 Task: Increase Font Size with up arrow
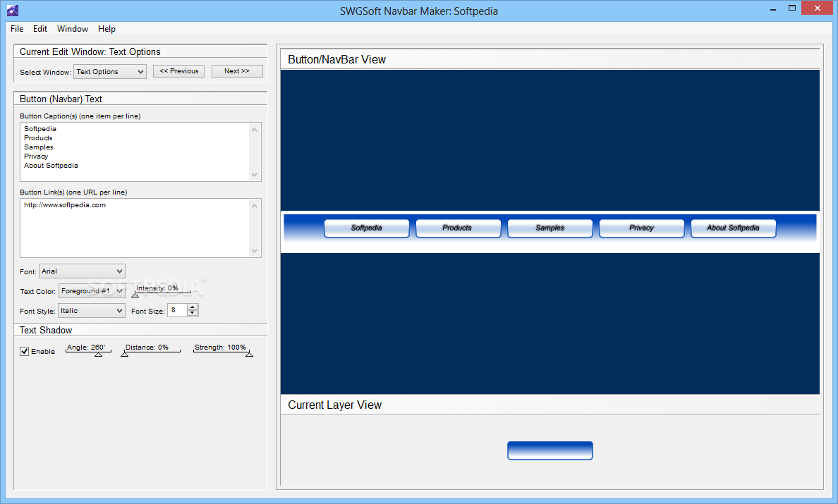click(x=193, y=307)
